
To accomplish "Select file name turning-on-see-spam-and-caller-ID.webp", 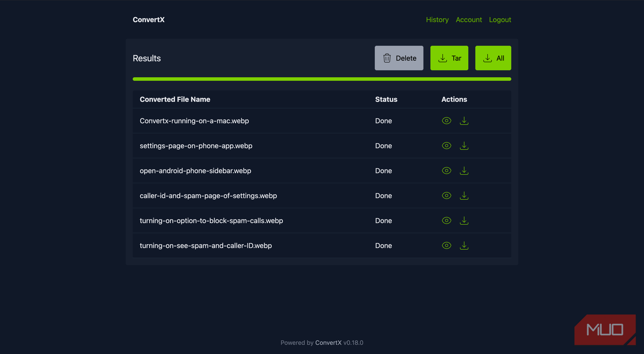I will (206, 246).
